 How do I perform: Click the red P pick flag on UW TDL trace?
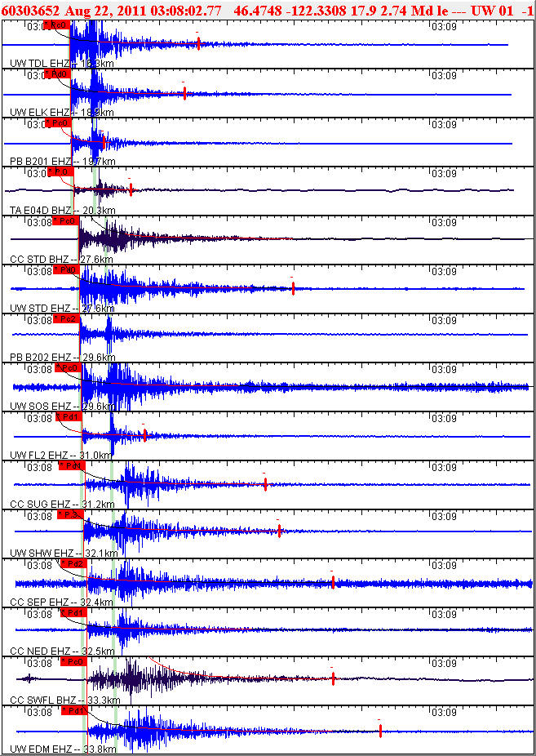click(56, 24)
